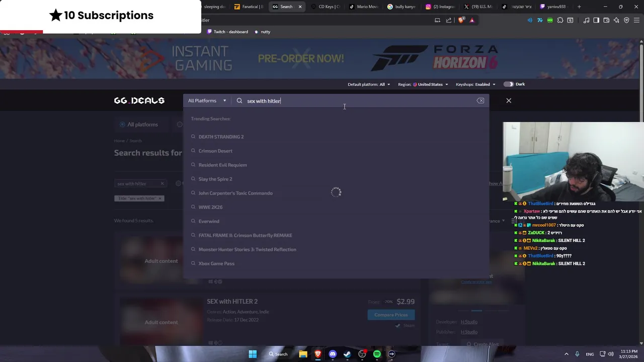Click the ENG language indicator

(x=590, y=354)
